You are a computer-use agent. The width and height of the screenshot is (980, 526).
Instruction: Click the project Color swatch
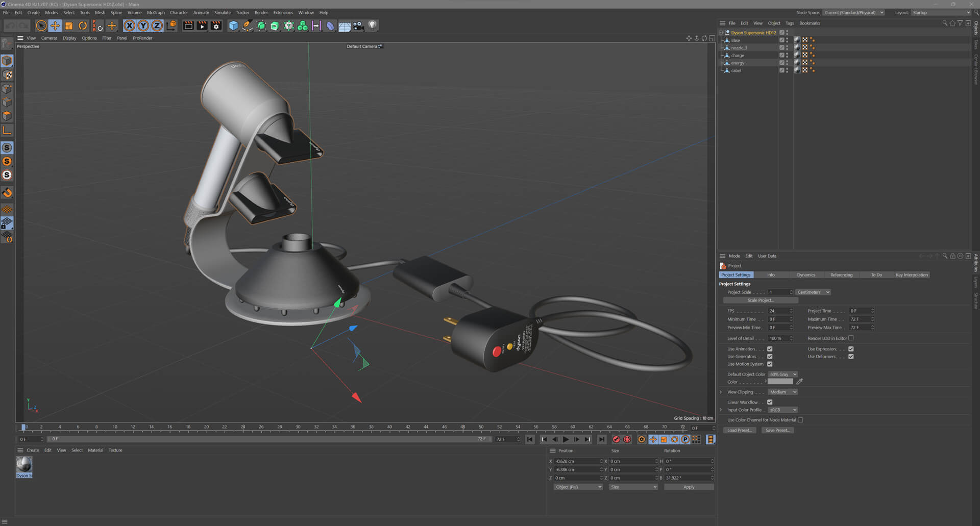coord(780,382)
